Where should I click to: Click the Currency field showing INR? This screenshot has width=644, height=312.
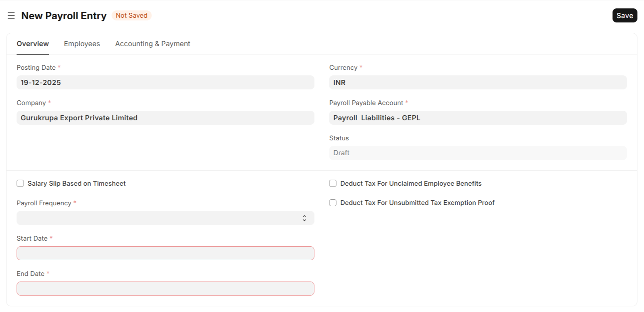478,82
